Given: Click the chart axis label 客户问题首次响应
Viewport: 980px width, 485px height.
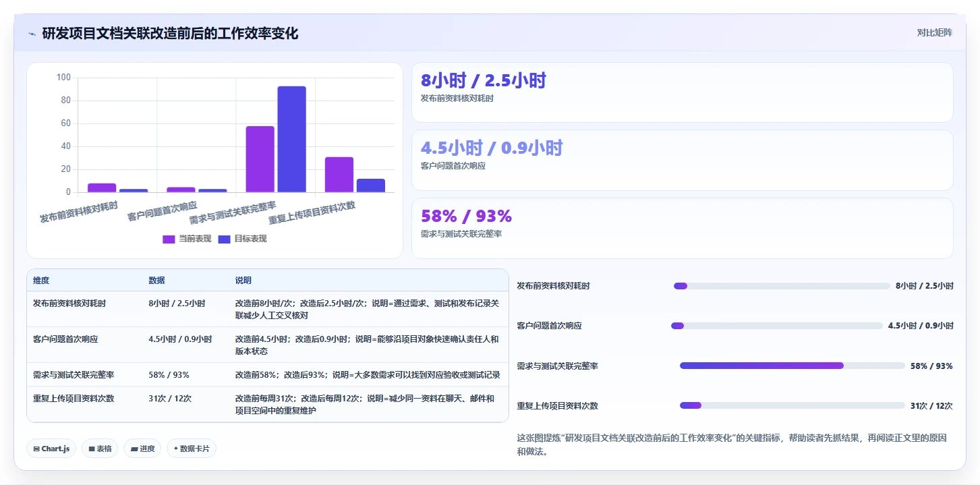Looking at the screenshot, I should click(x=163, y=211).
